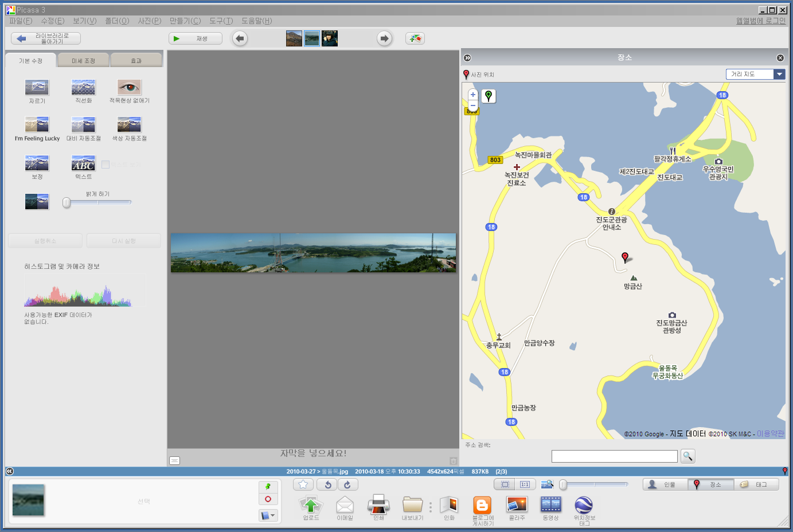Open the 거리 지도 map type dropdown
This screenshot has height=532, width=793.
(x=755, y=74)
